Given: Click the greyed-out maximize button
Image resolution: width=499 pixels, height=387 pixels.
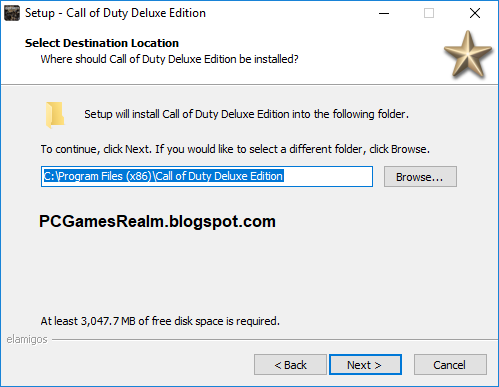Looking at the screenshot, I should (429, 13).
